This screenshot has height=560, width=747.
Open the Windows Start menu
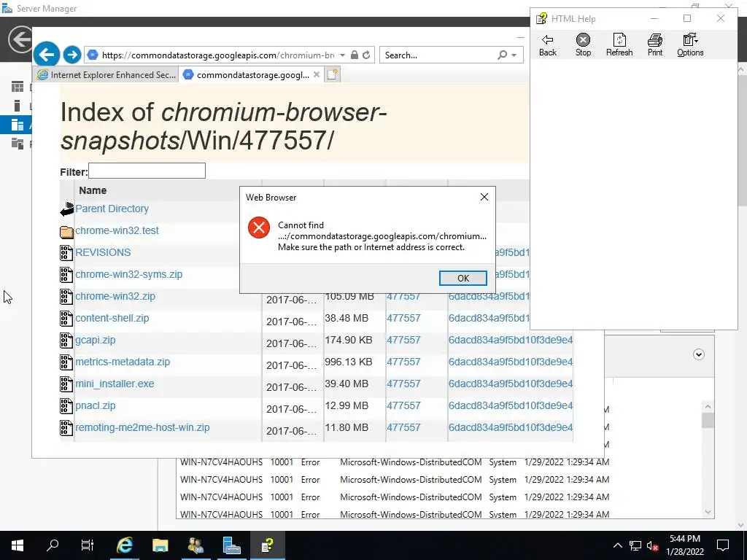tap(18, 545)
